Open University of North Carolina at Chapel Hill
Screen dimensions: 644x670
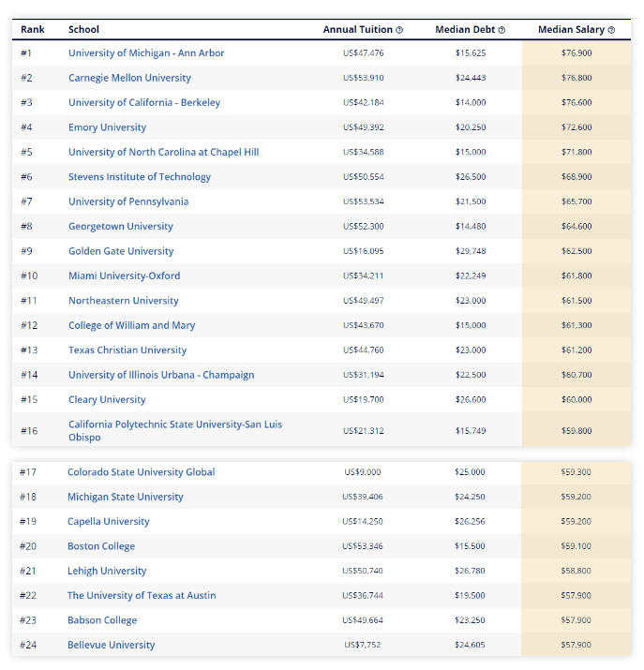coord(164,152)
